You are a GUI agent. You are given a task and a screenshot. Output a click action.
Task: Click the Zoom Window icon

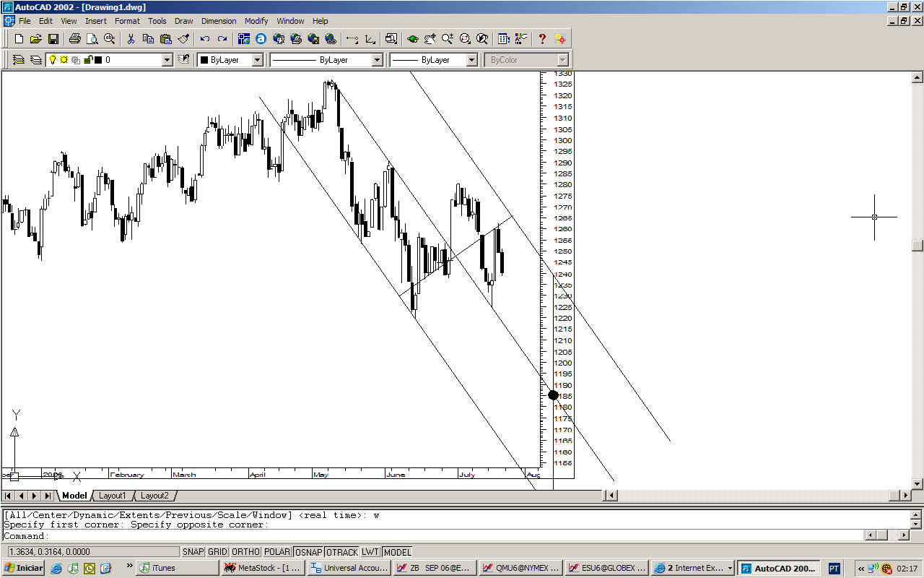465,39
